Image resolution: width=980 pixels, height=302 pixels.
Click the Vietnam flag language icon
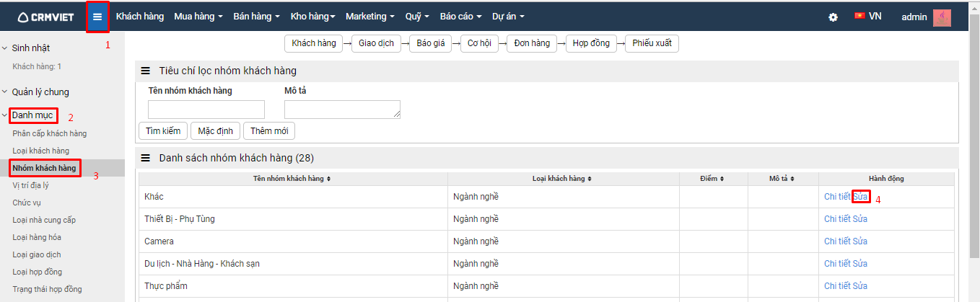pyautogui.click(x=859, y=15)
